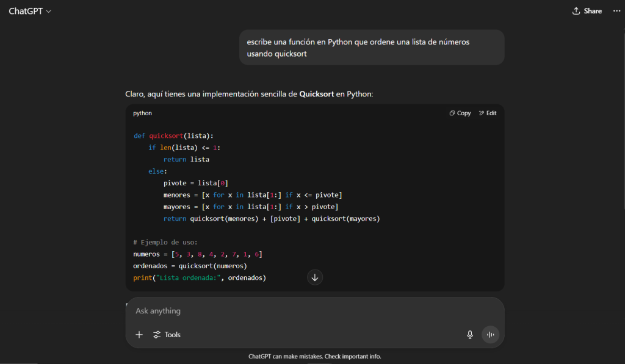Click the 'return lista' code line
The width and height of the screenshot is (625, 364).
[x=186, y=159]
